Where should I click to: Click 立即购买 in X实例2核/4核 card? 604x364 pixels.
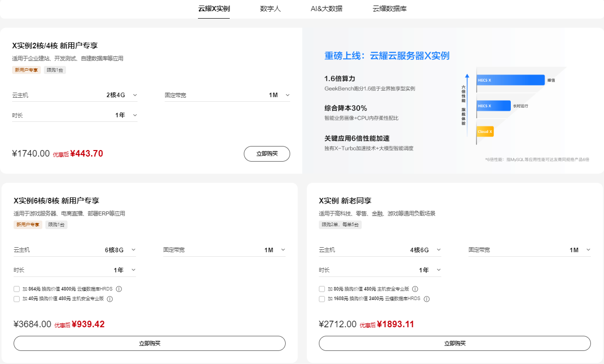click(267, 154)
